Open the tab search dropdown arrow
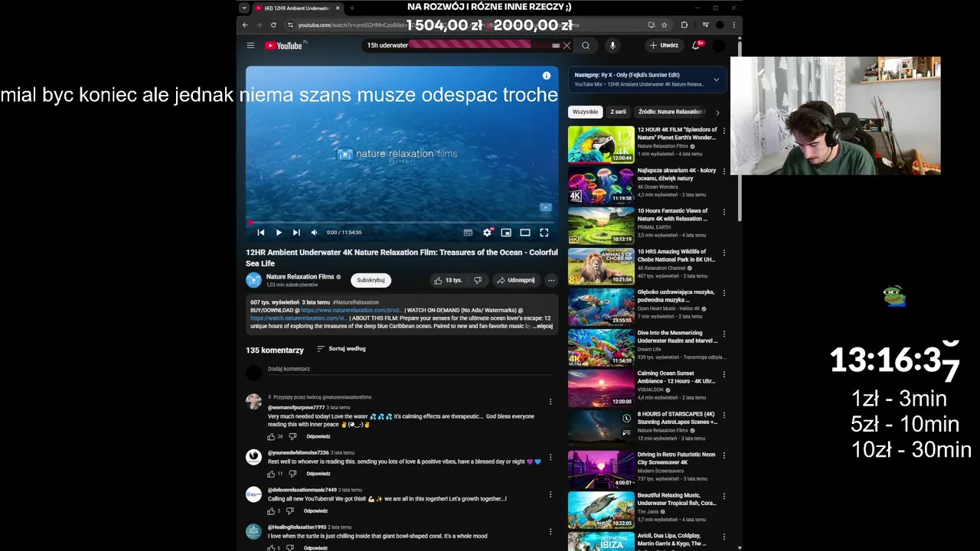Screen dimensions: 980x551 [244, 8]
